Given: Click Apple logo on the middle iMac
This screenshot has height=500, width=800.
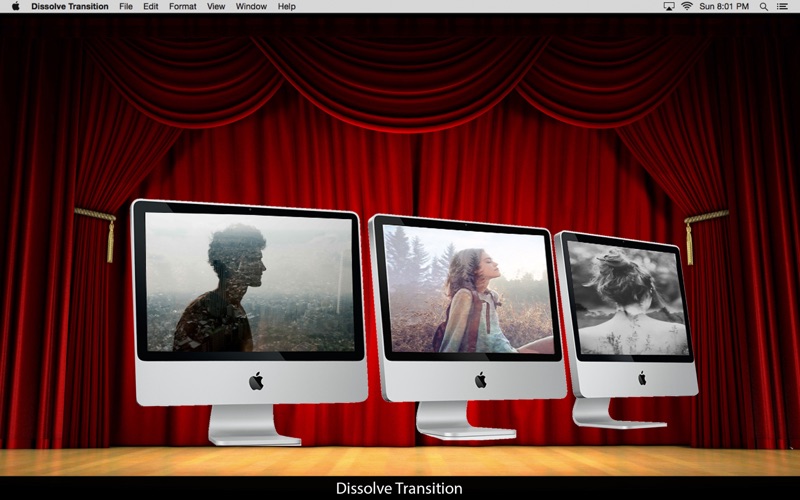Looking at the screenshot, I should pos(481,380).
